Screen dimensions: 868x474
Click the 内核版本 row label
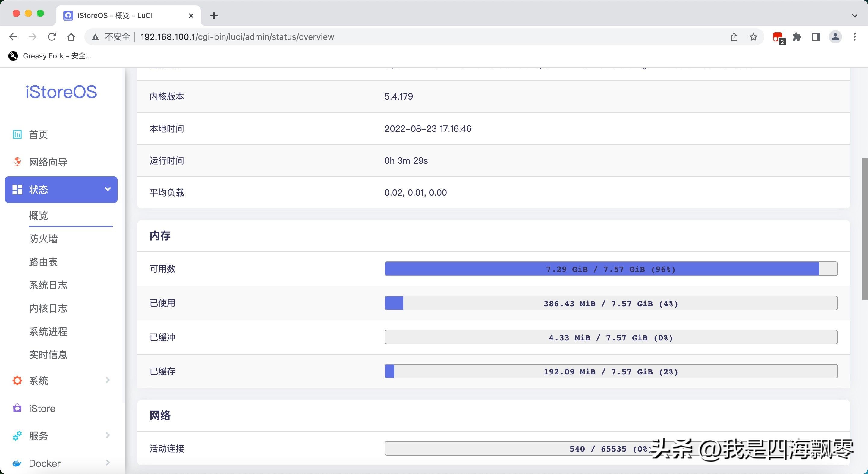tap(167, 96)
